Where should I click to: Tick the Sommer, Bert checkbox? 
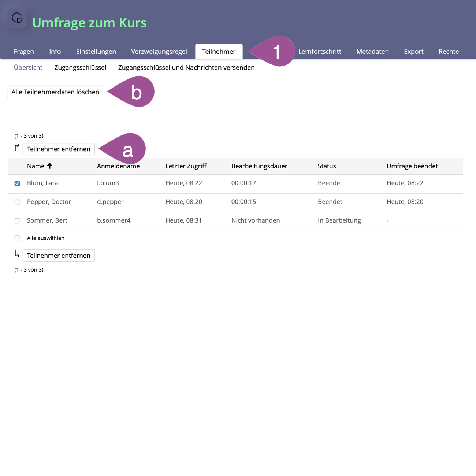(x=17, y=221)
